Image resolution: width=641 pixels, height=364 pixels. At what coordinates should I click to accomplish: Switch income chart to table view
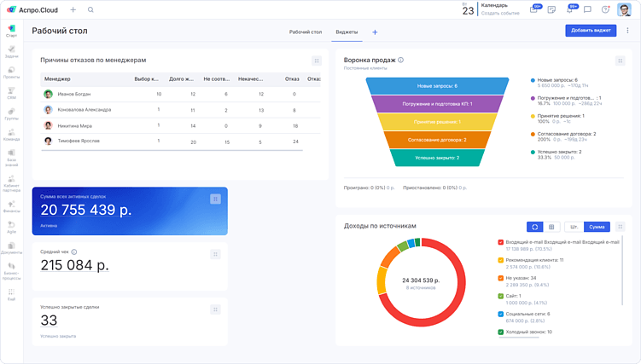[551, 227]
